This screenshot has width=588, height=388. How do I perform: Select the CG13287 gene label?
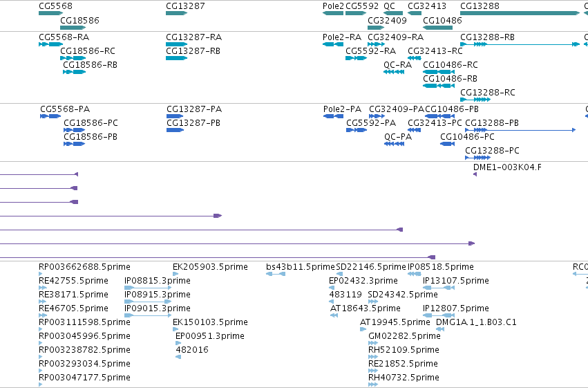pos(185,6)
